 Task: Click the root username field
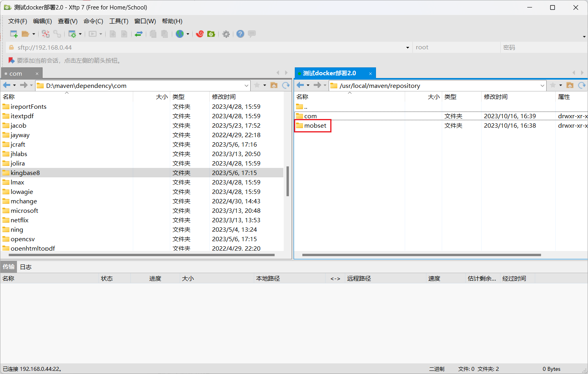(457, 48)
